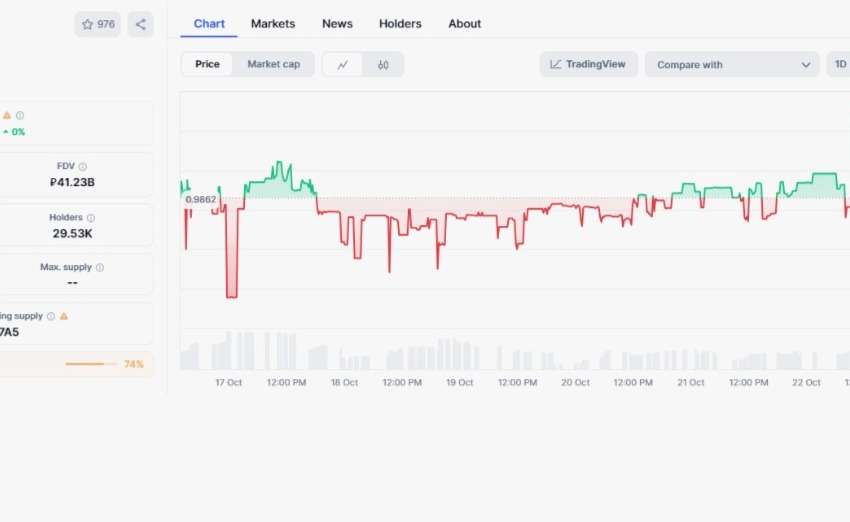Screen dimensions: 850x522
Task: Select the 1D time range option
Action: [x=839, y=65]
